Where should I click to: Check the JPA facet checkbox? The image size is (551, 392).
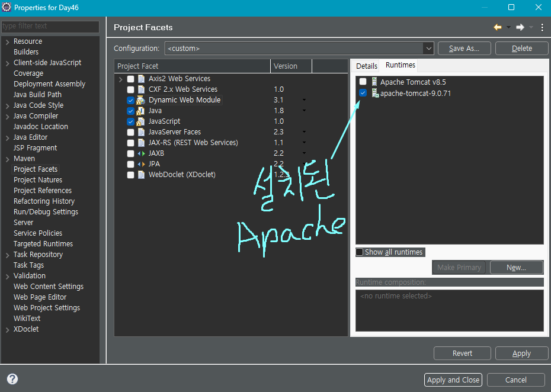(131, 164)
